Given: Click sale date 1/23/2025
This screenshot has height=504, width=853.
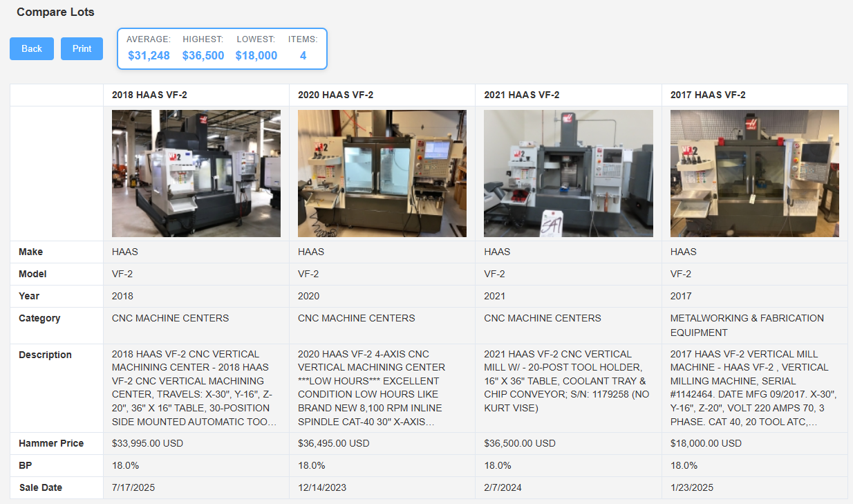Looking at the screenshot, I should point(692,487).
